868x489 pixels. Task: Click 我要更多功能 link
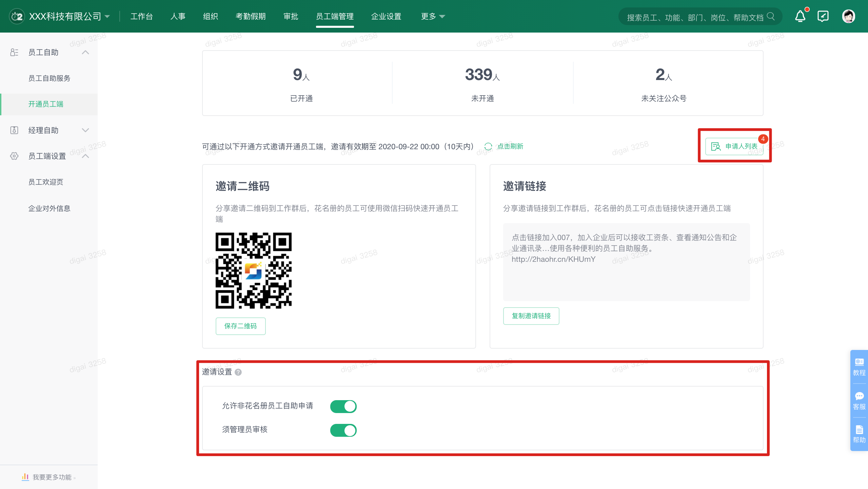click(52, 477)
